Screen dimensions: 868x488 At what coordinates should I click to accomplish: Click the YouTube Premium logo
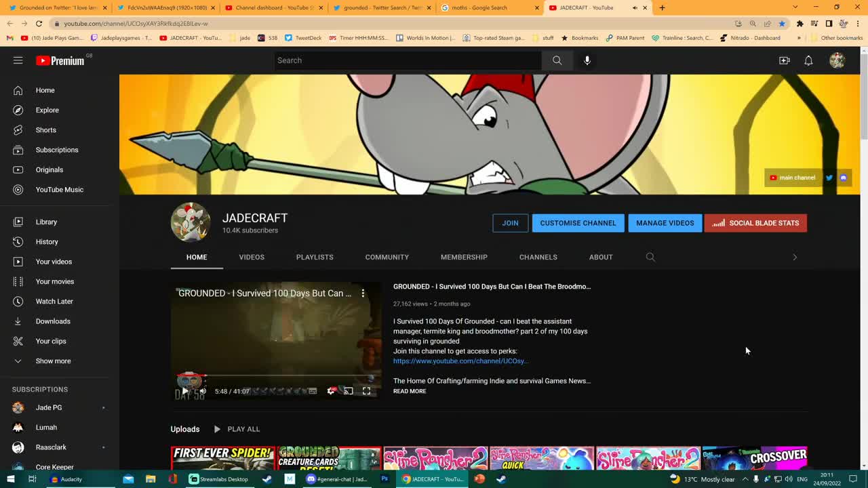(60, 60)
